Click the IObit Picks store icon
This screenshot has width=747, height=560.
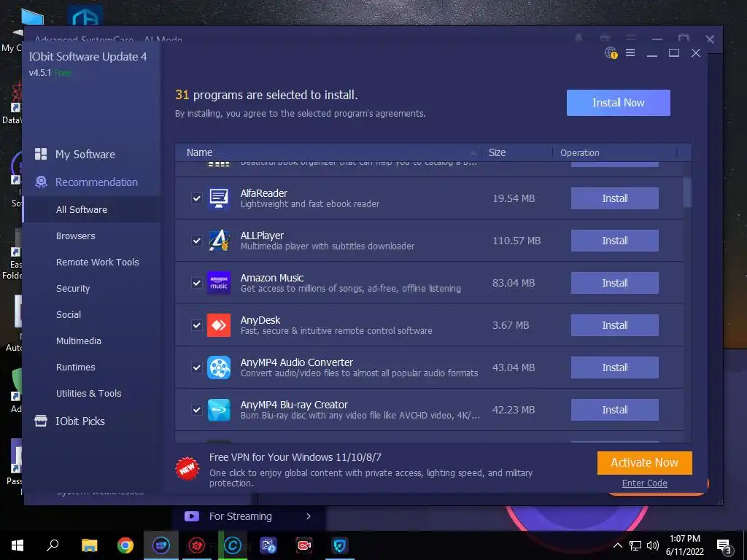click(41, 421)
